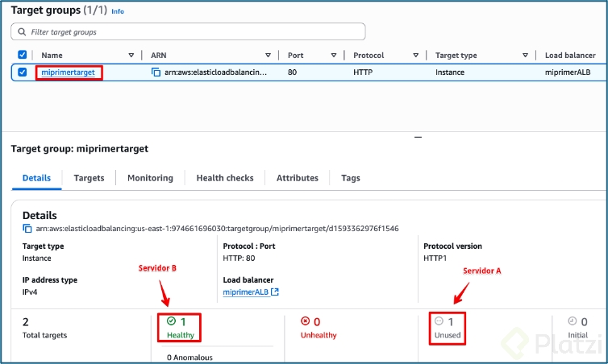Click the port value 80 in table

point(292,72)
